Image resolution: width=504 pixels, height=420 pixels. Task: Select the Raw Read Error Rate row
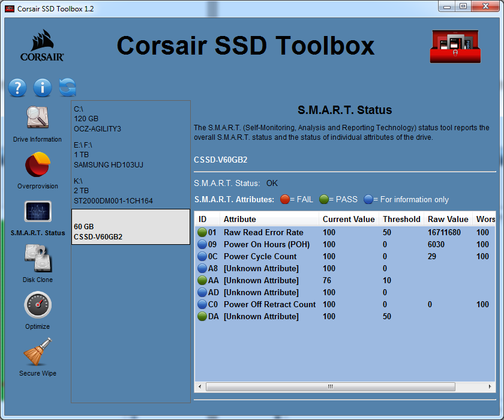point(263,232)
